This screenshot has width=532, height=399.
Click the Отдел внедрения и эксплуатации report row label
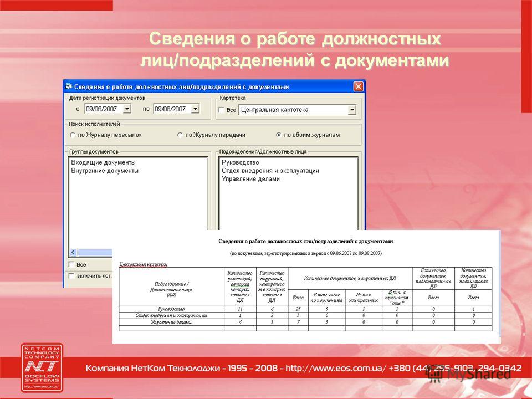pos(171,315)
